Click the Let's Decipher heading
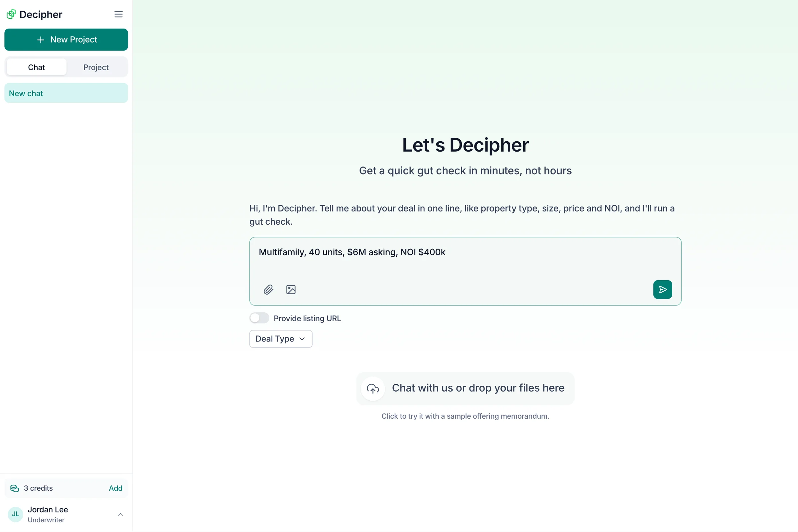This screenshot has width=798, height=532. [x=465, y=145]
